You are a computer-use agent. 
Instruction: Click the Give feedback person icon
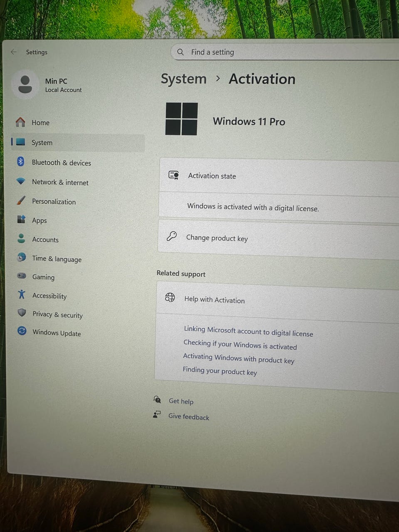pos(157,414)
